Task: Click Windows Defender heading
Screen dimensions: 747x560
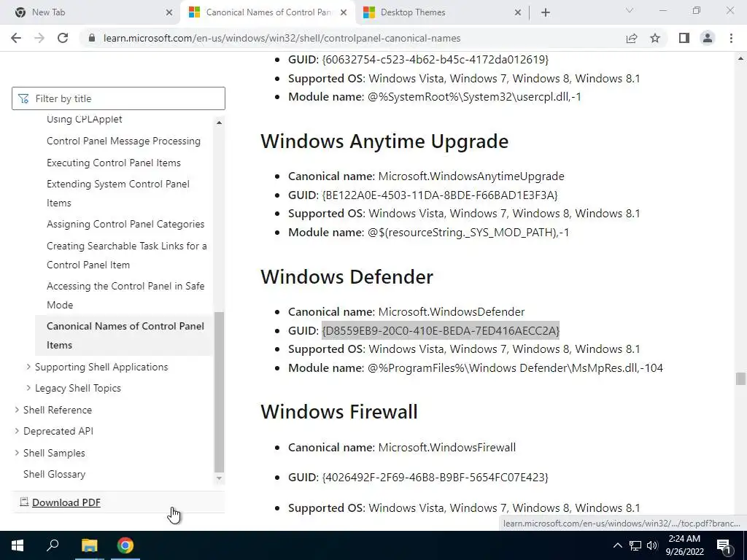Action: (x=347, y=276)
